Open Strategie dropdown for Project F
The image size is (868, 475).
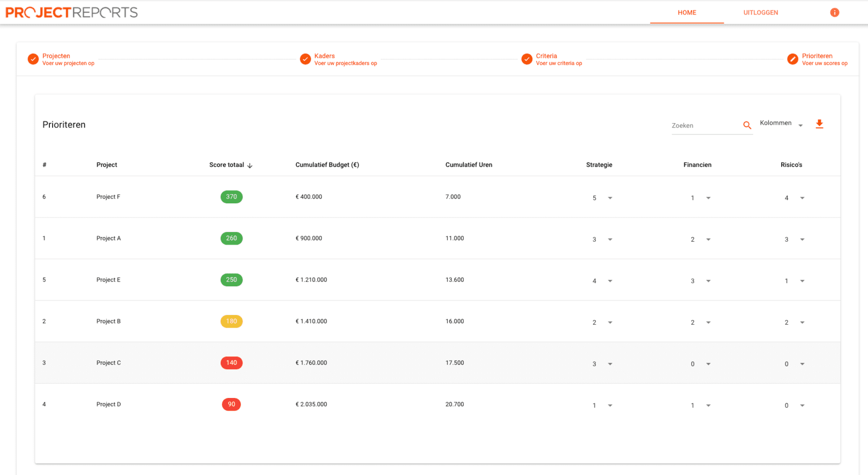(602, 198)
